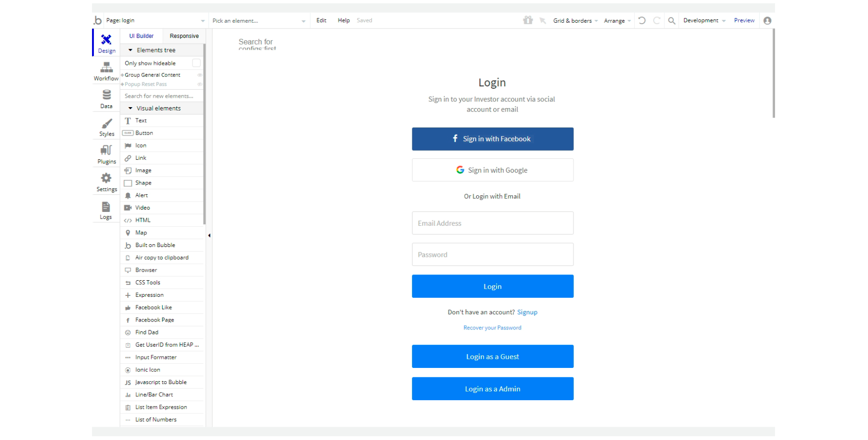Click the pointer cursor icon in top bar
This screenshot has width=868, height=440.
coord(543,20)
